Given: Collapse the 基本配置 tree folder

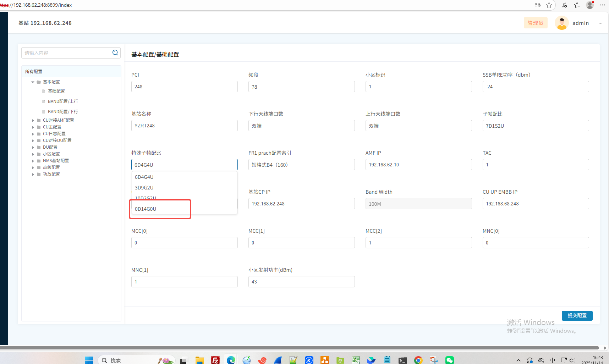Looking at the screenshot, I should point(33,82).
